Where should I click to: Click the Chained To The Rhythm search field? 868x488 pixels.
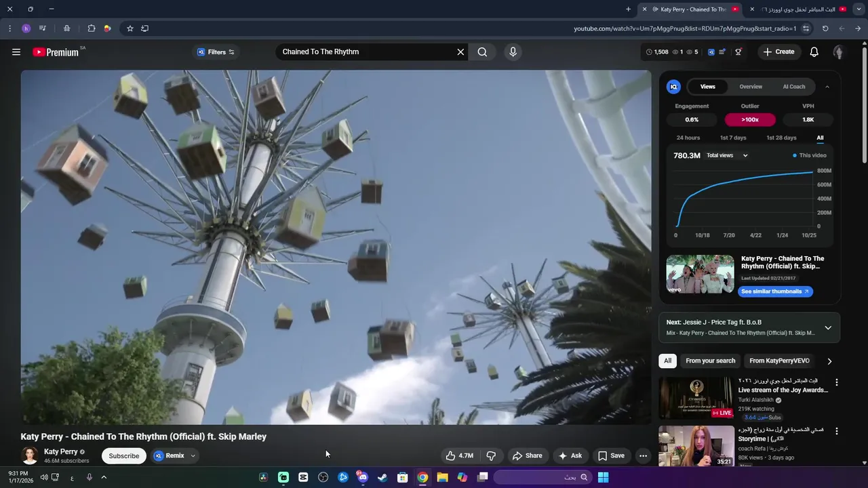coord(366,52)
